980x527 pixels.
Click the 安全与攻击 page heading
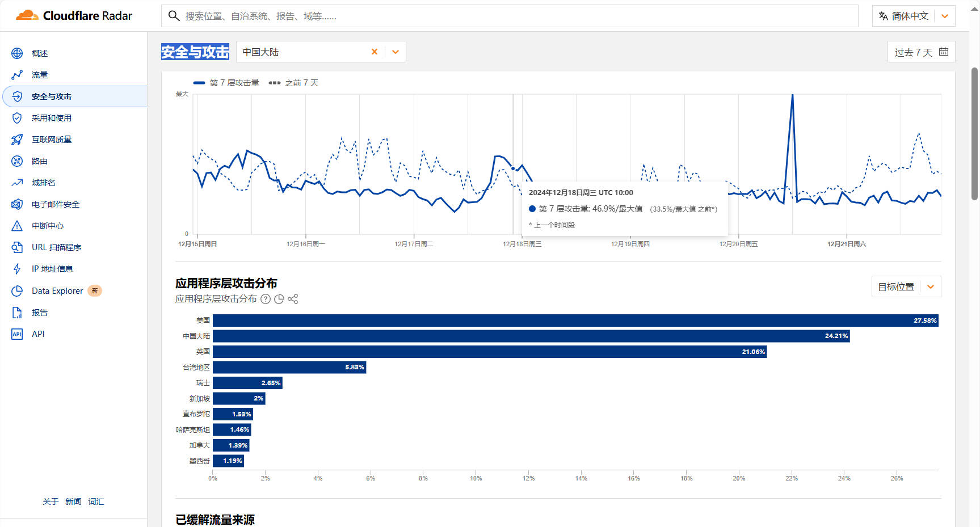click(x=195, y=52)
